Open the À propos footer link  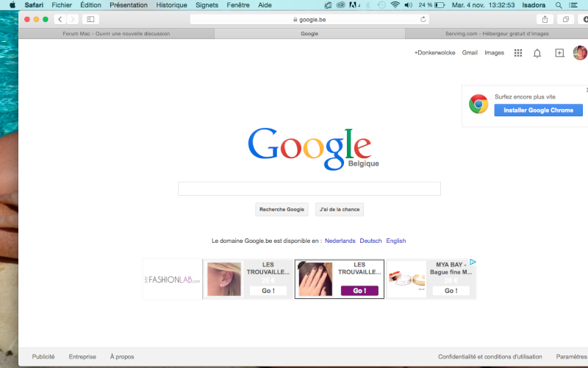click(122, 357)
